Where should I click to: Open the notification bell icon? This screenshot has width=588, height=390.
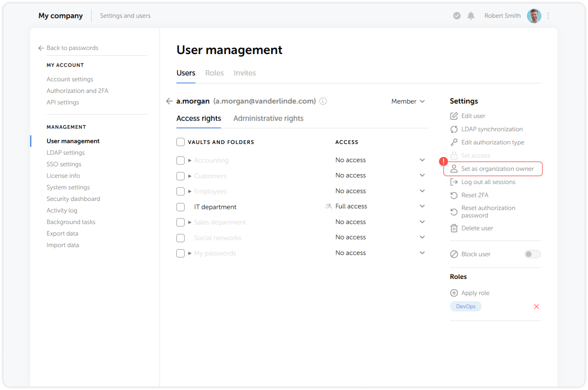pyautogui.click(x=471, y=16)
